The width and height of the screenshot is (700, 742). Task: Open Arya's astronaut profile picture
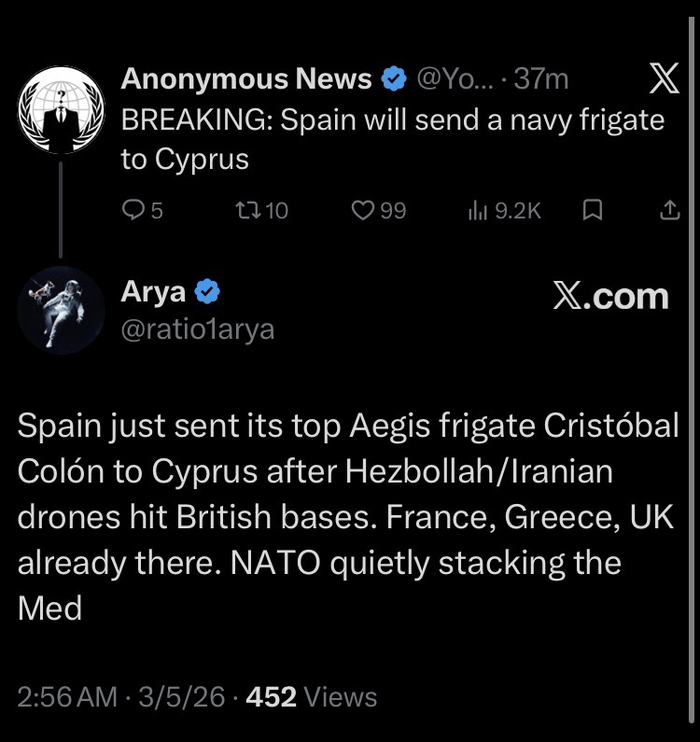(62, 307)
